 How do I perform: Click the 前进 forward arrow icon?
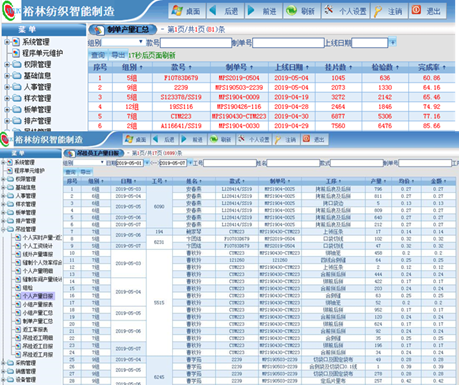251,11
